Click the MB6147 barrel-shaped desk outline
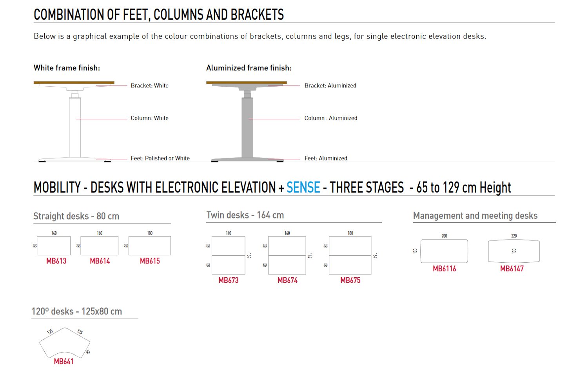Image resolution: width=588 pixels, height=391 pixels. pyautogui.click(x=514, y=251)
